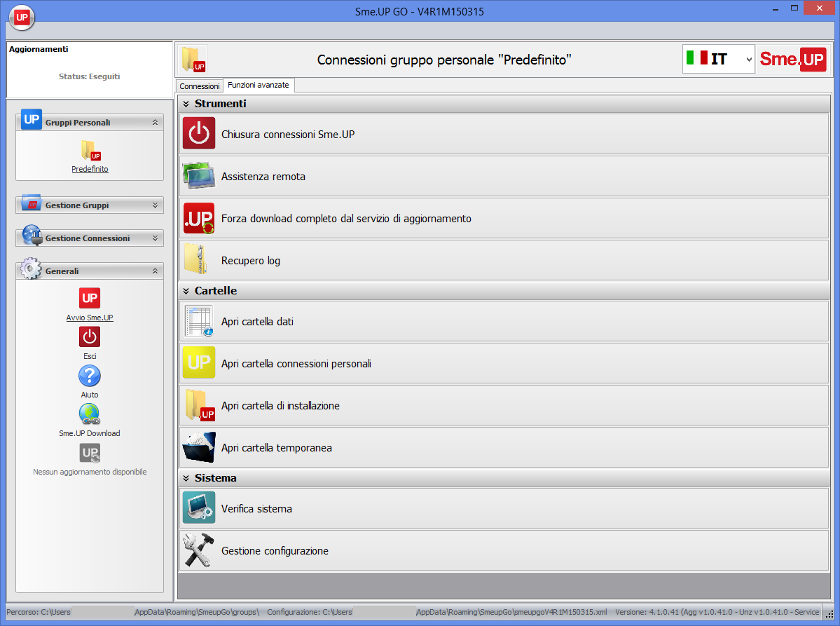
Task: Click the red Esci power icon
Action: [90, 336]
